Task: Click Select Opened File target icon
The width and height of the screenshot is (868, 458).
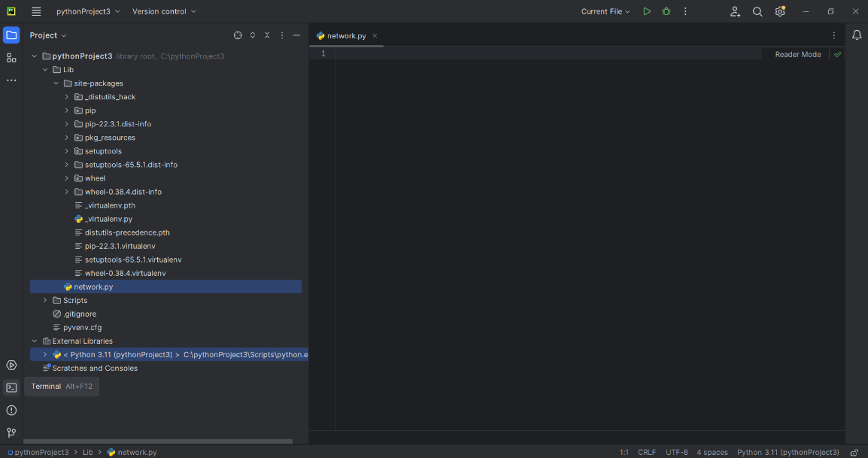Action: (238, 35)
